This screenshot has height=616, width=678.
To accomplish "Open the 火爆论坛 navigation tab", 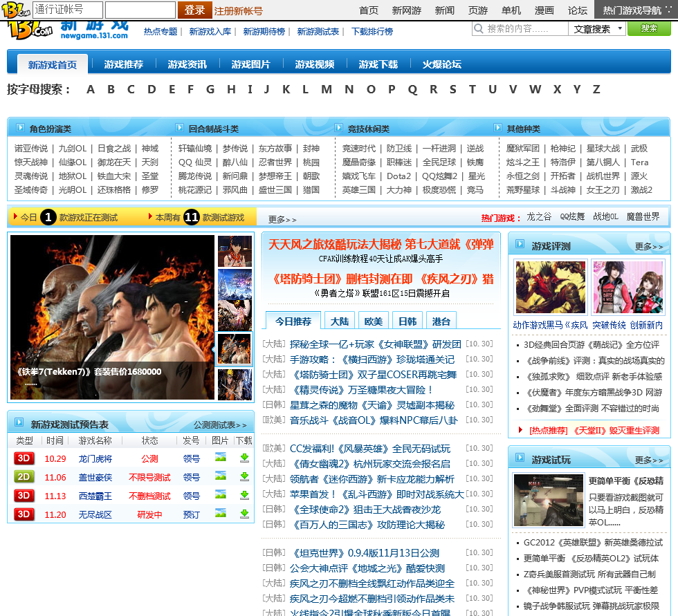I will (x=442, y=64).
